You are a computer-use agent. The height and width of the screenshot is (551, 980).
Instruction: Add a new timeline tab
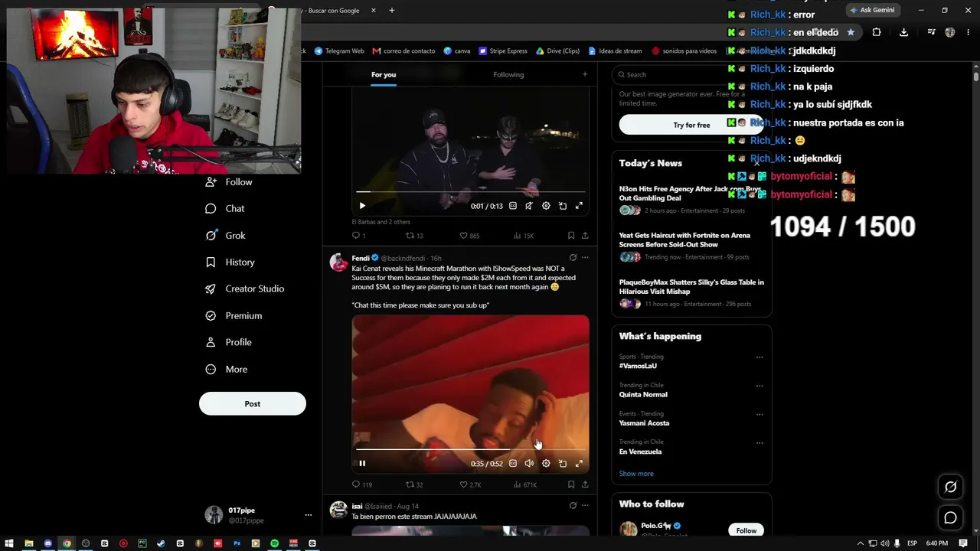point(585,74)
